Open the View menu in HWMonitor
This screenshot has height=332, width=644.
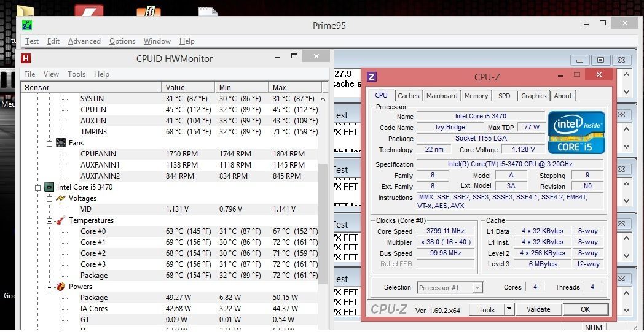tap(52, 74)
